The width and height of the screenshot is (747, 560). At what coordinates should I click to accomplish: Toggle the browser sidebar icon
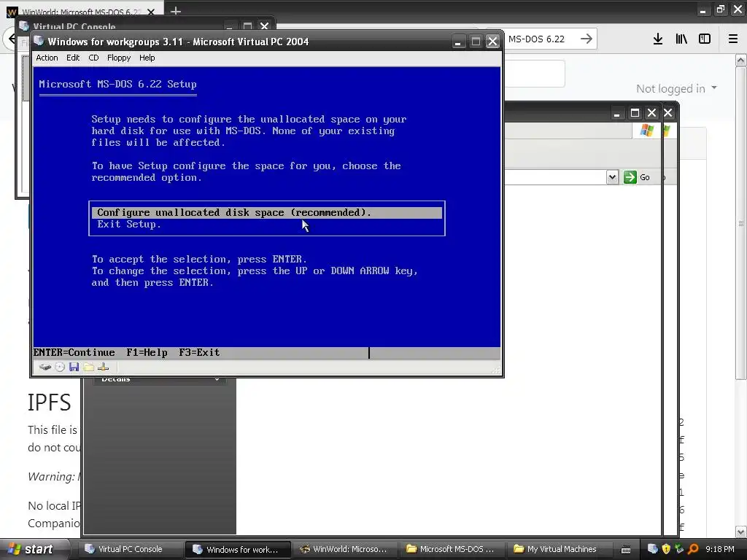pos(705,39)
